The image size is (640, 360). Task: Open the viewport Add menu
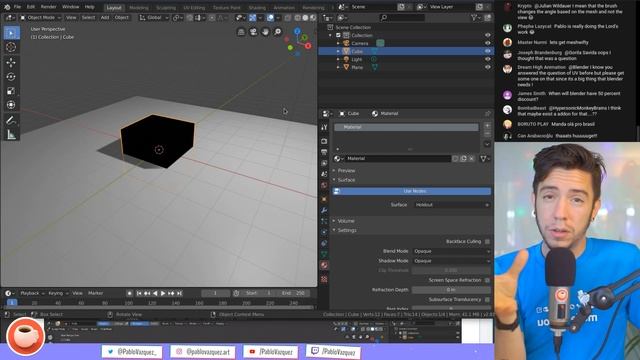105,18
